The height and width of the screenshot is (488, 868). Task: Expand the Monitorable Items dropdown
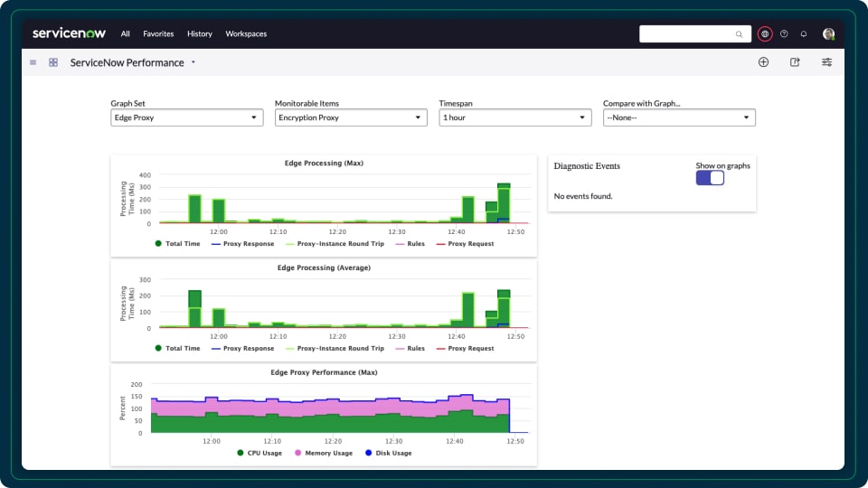click(351, 117)
